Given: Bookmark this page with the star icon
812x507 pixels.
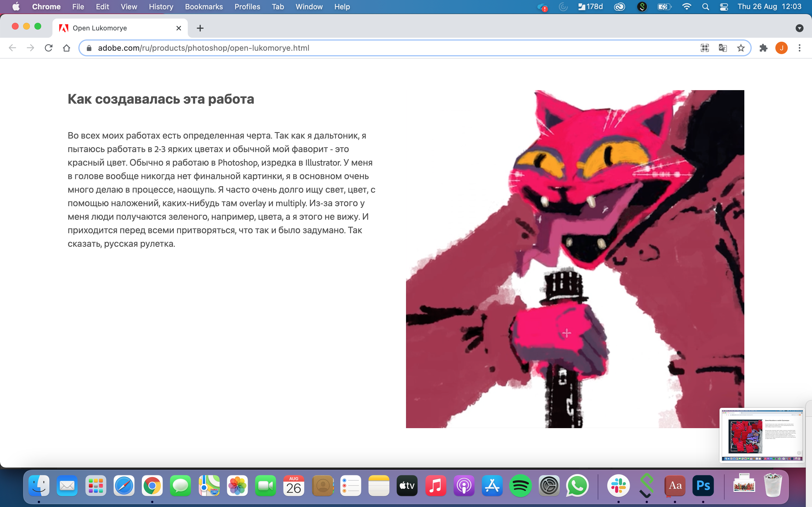Looking at the screenshot, I should pyautogui.click(x=741, y=48).
